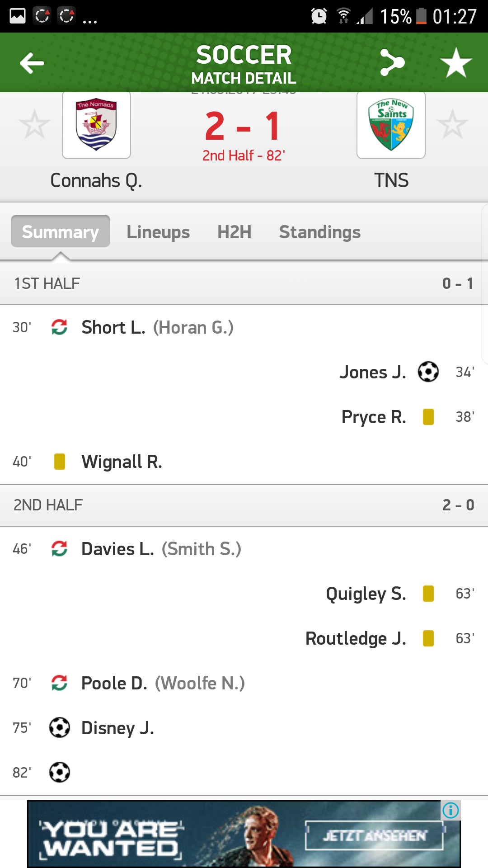Open The New Saints team crest
Image resolution: width=488 pixels, height=868 pixels.
click(x=391, y=125)
